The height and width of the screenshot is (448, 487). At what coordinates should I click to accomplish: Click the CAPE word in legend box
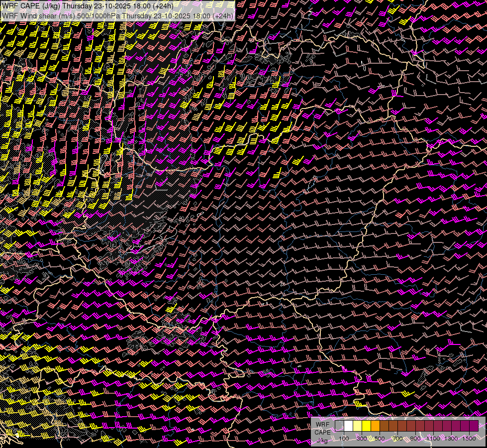[x=322, y=432]
